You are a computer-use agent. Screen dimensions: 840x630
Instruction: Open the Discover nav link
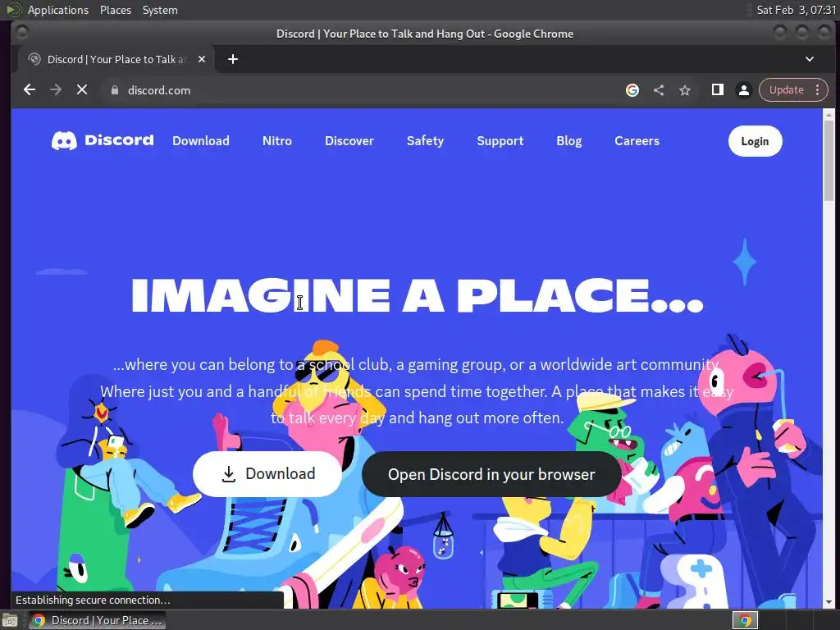tap(349, 141)
